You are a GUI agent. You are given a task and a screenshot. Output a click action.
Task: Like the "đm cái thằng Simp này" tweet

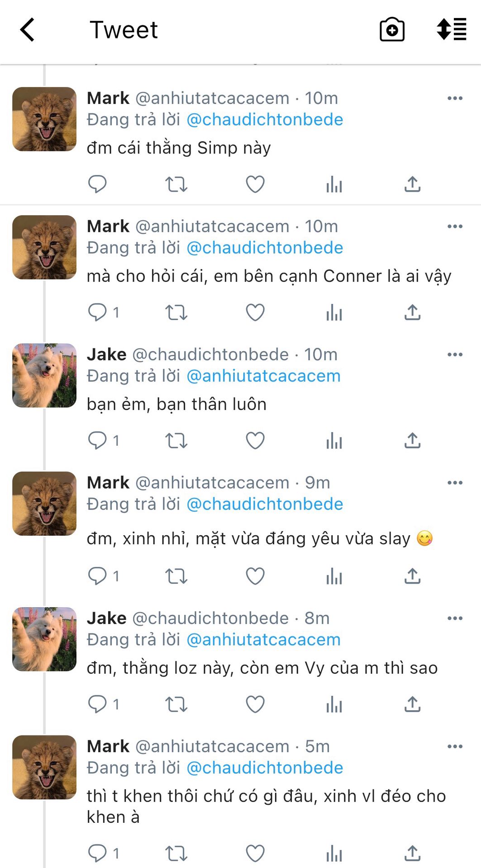tap(255, 184)
